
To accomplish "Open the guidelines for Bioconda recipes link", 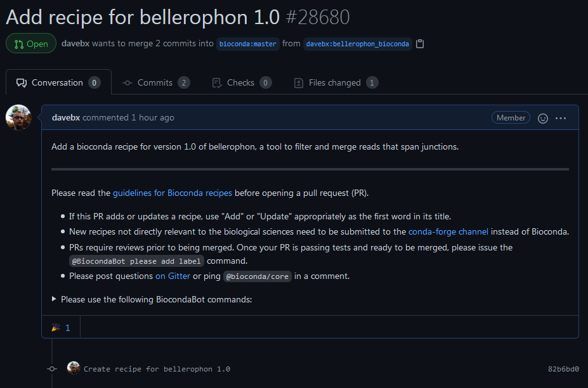I will pyautogui.click(x=173, y=193).
